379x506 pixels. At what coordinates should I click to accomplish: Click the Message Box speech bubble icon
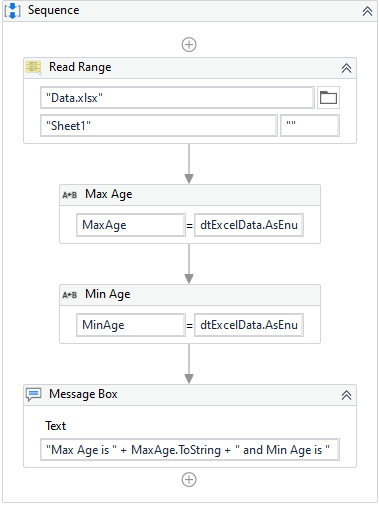[34, 395]
